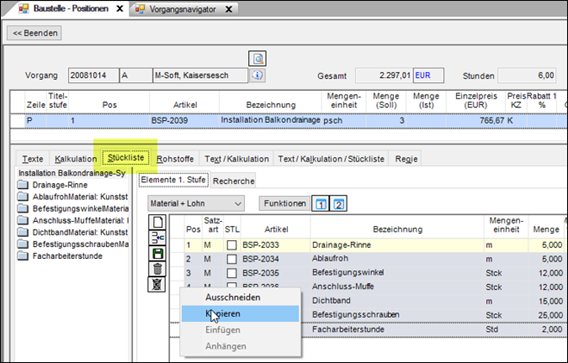Open Text / Kalkulation / Stückliste tab
The image size is (568, 363).
tap(331, 159)
